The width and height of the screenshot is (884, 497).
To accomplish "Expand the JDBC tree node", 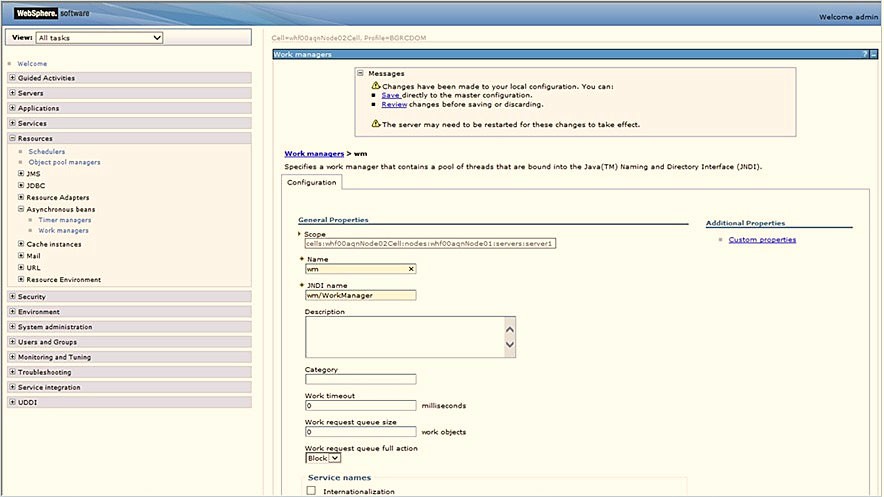I will (x=21, y=185).
